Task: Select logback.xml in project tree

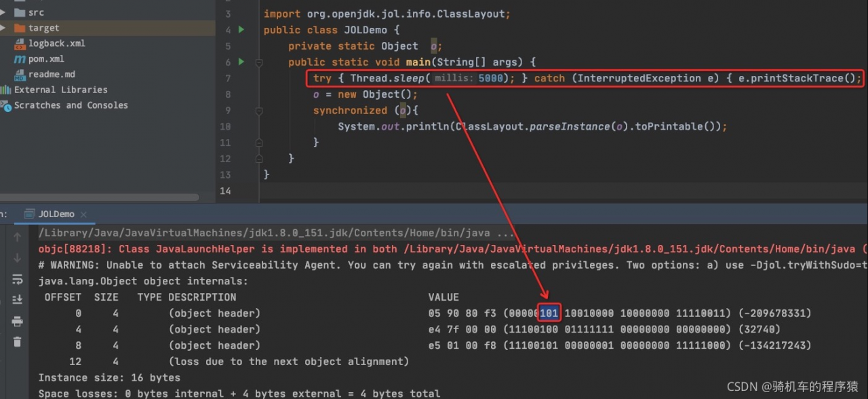Action: (x=57, y=43)
